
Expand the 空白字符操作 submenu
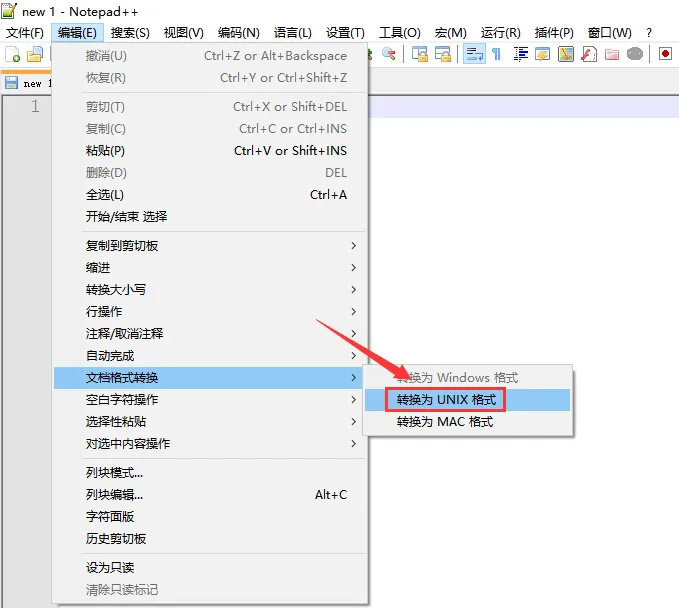[210, 400]
